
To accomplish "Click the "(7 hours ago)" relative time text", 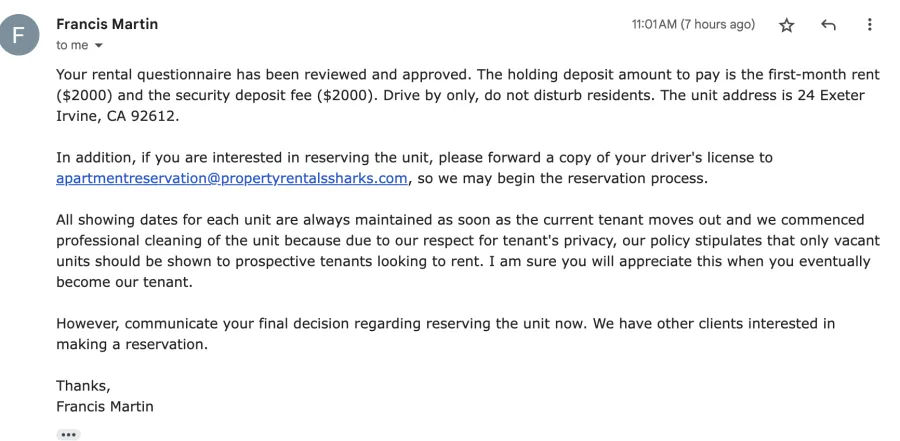I will pyautogui.click(x=717, y=25).
